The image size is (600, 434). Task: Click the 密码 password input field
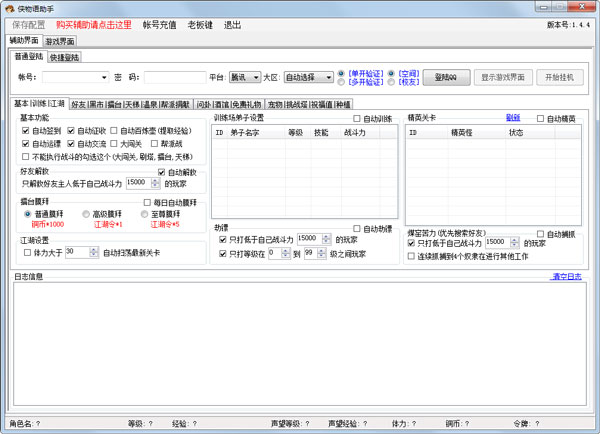click(x=174, y=77)
